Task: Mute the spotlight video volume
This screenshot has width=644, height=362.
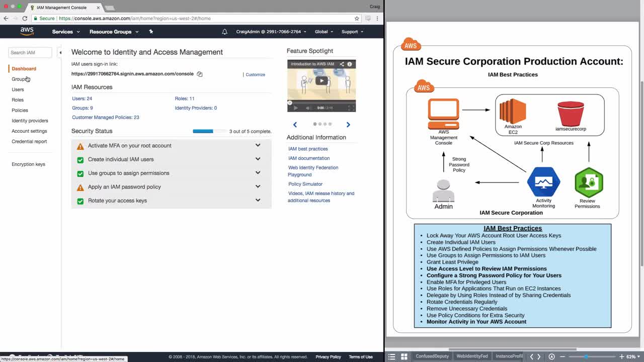Action: [308, 108]
